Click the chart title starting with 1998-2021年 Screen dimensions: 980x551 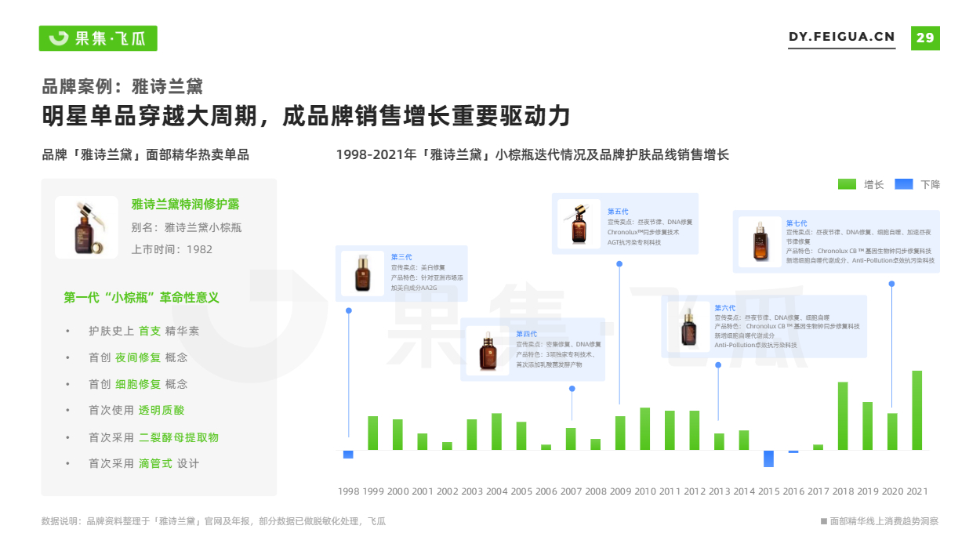[x=532, y=154]
